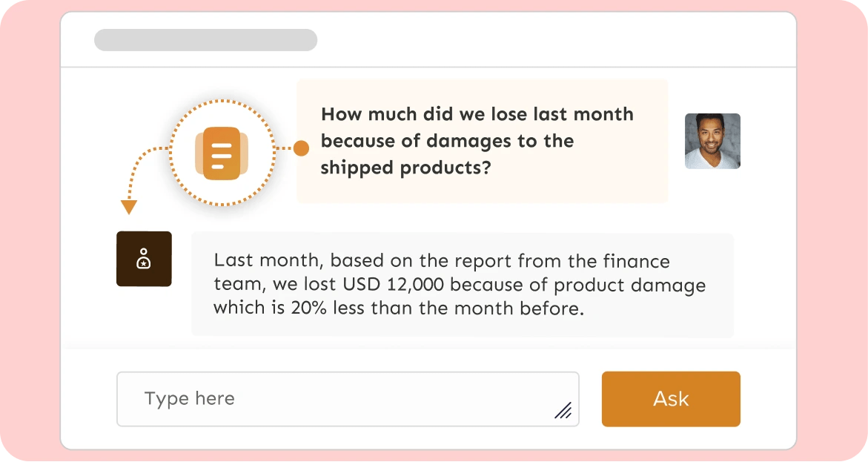The width and height of the screenshot is (868, 462).
Task: Open the user's profile photo
Action: point(712,141)
